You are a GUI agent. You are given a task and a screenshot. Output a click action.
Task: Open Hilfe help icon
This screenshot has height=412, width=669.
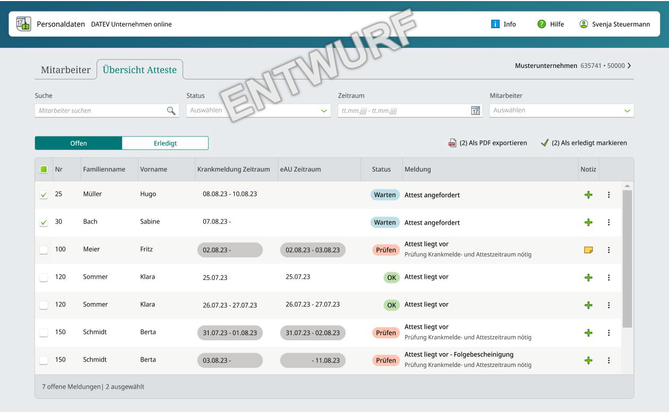542,24
